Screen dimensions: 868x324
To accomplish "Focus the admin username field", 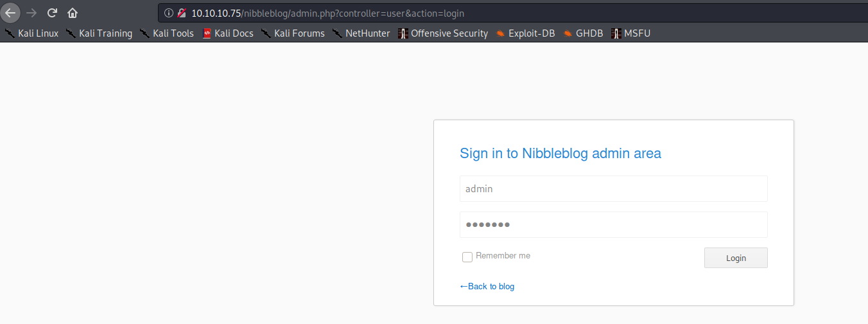I will click(613, 189).
